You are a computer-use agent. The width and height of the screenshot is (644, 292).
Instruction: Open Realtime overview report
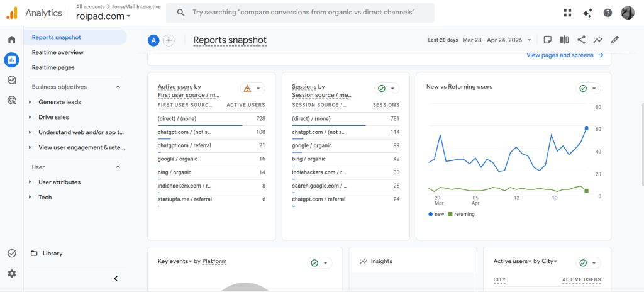[x=57, y=52]
